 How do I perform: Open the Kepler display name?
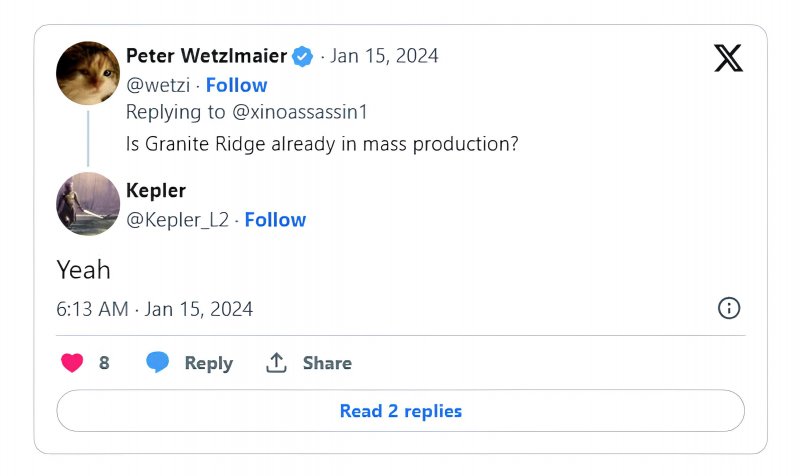click(156, 190)
